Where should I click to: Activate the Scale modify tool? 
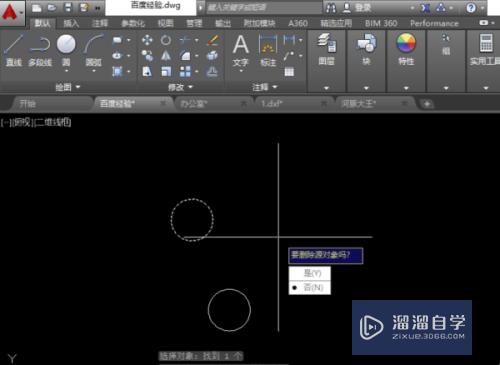[166, 71]
